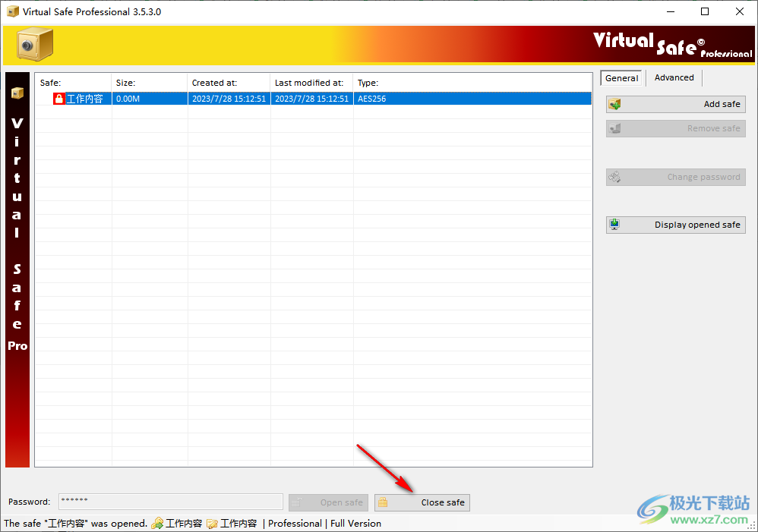Click Display opened safe button
Screen dimensions: 758x532
tap(676, 225)
